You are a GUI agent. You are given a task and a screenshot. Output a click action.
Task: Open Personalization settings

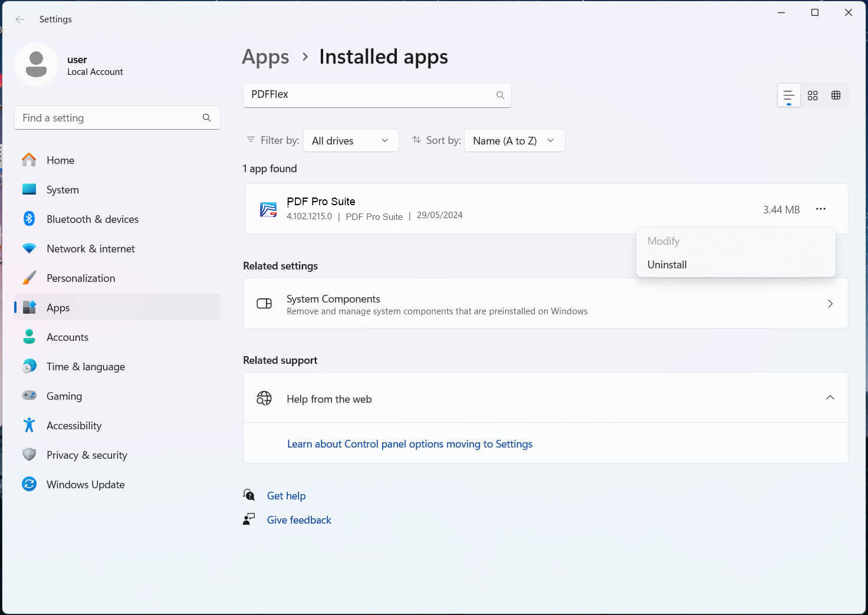click(x=117, y=278)
